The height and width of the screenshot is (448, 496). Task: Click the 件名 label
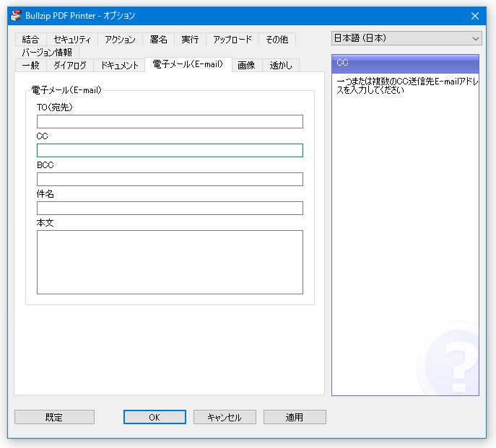pyautogui.click(x=45, y=194)
